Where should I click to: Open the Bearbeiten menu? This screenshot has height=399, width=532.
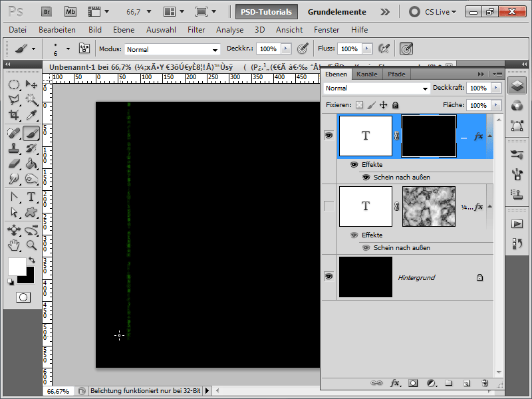pos(57,30)
